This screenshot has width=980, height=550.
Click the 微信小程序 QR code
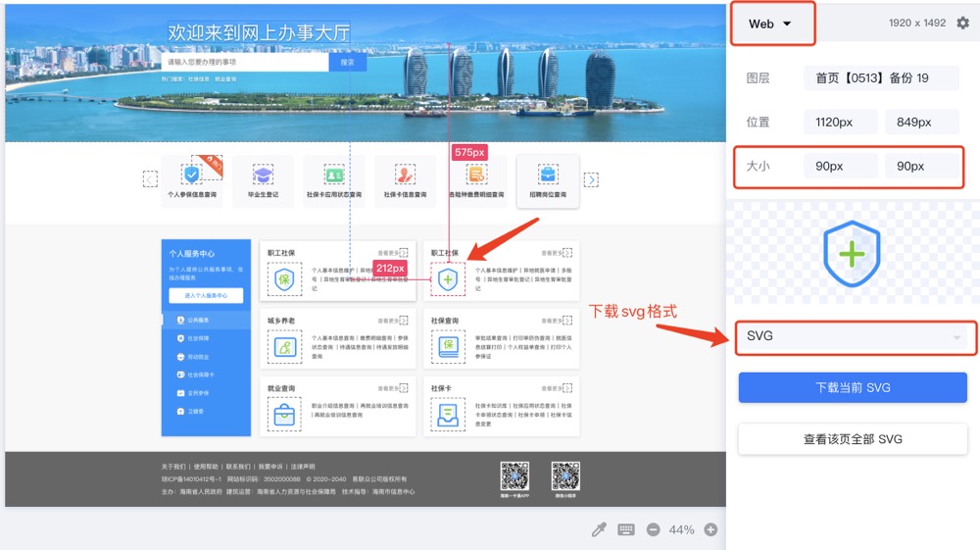tap(565, 476)
